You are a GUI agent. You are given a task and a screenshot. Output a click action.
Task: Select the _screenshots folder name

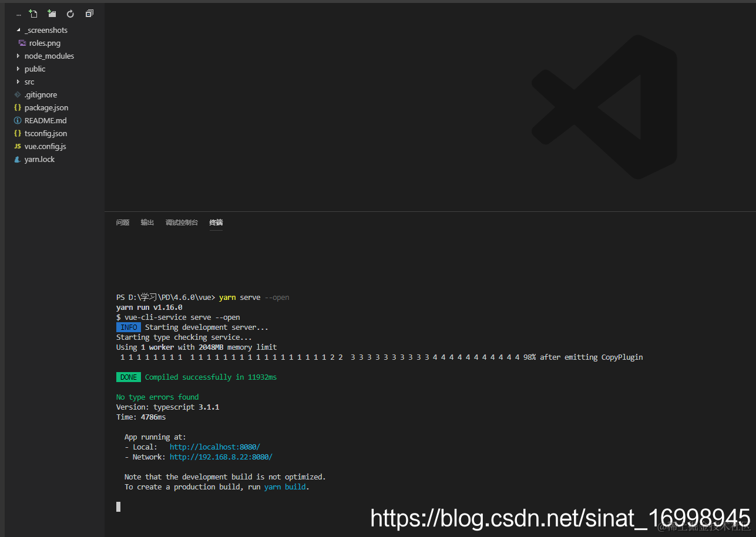46,30
